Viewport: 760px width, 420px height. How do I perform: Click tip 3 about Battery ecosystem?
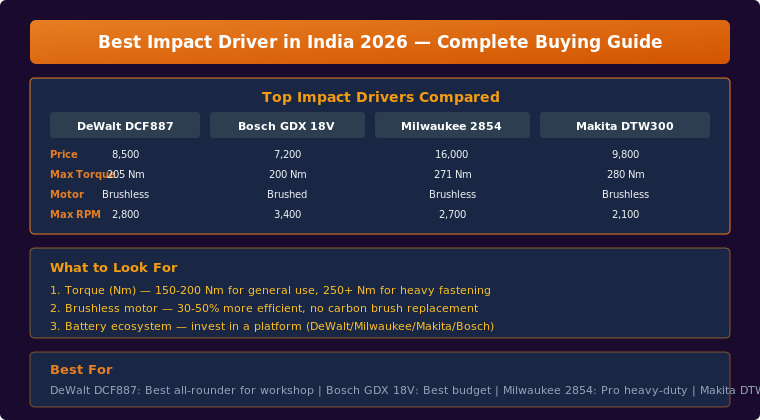point(272,327)
